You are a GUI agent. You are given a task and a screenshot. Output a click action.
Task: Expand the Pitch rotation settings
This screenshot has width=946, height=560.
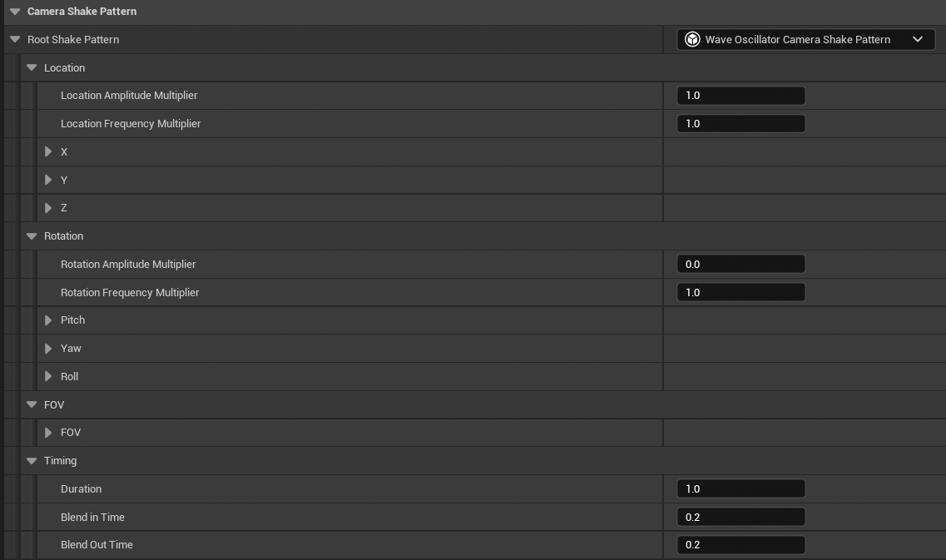click(48, 320)
